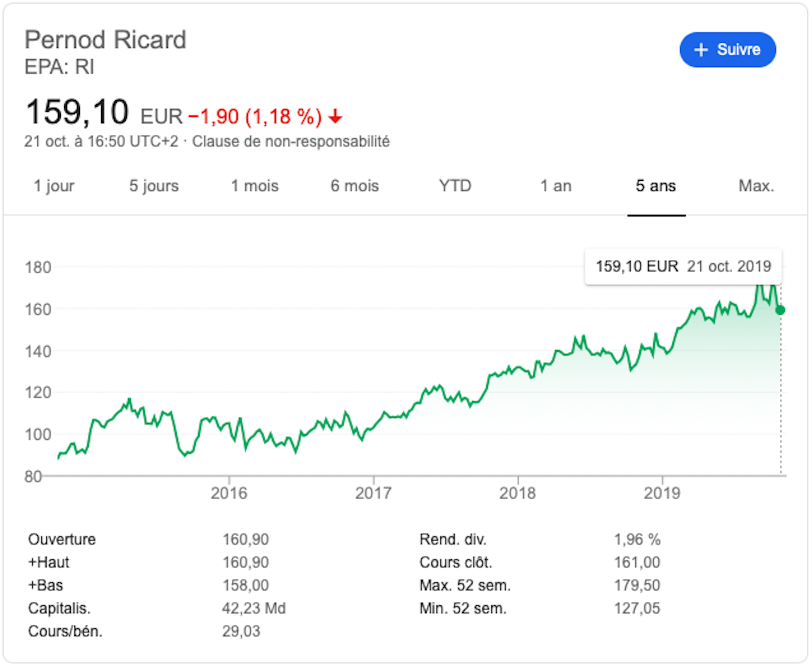The image size is (812, 666).
Task: Switch to the 1 jour tab
Action: tap(54, 186)
